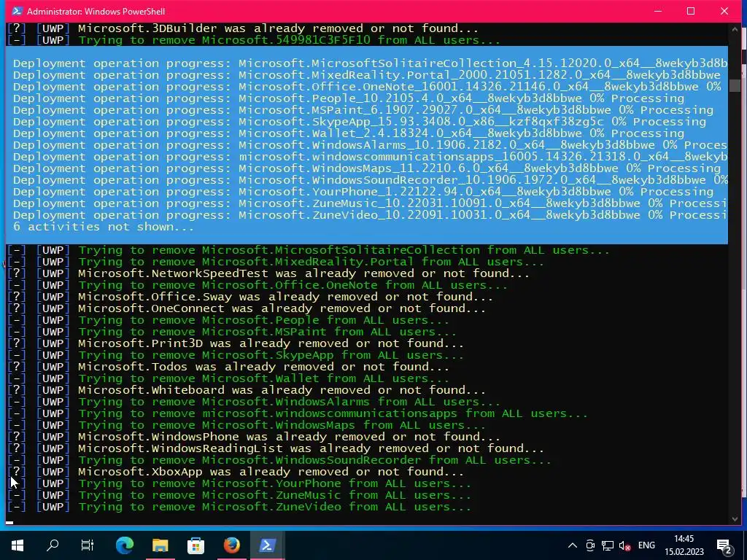The height and width of the screenshot is (560, 747).
Task: Click 'Trying to remove Microsoft.MSPaint' line
Action: click(x=231, y=332)
